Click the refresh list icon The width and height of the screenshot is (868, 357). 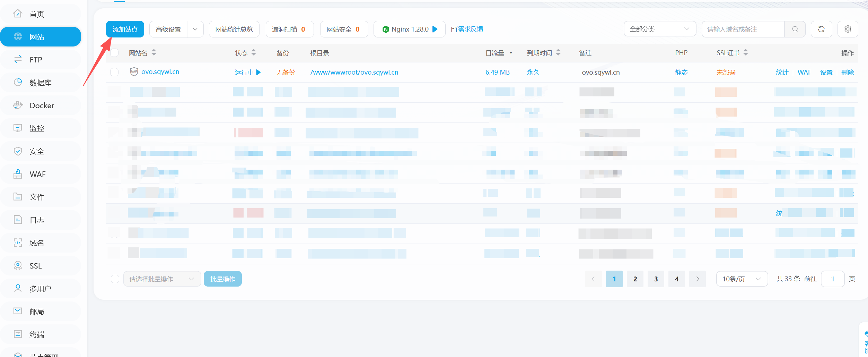[x=821, y=29]
